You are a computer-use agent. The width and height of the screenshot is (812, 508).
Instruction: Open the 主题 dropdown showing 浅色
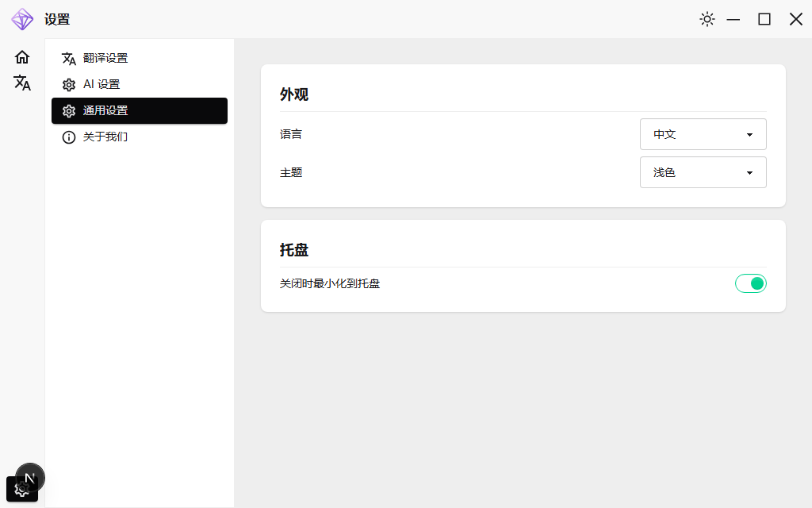(703, 172)
